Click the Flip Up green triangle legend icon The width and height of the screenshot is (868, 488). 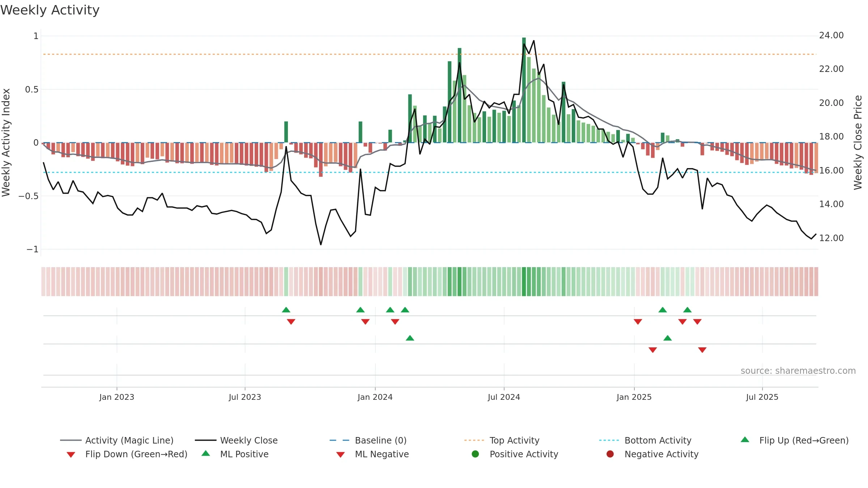coord(745,440)
